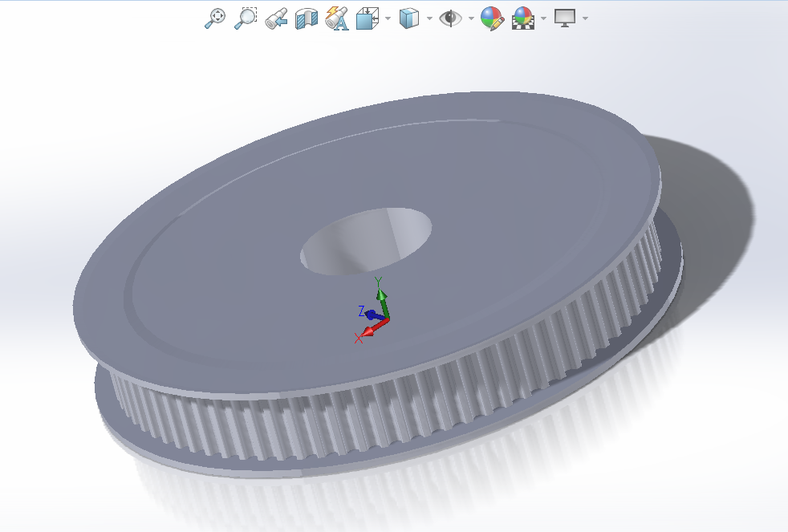Click the Zoom to Fit icon

pos(215,18)
